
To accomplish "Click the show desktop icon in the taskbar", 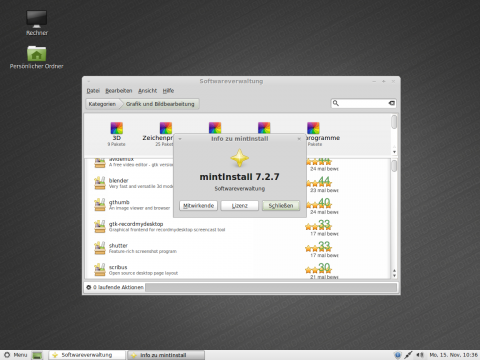I will click(37, 355).
